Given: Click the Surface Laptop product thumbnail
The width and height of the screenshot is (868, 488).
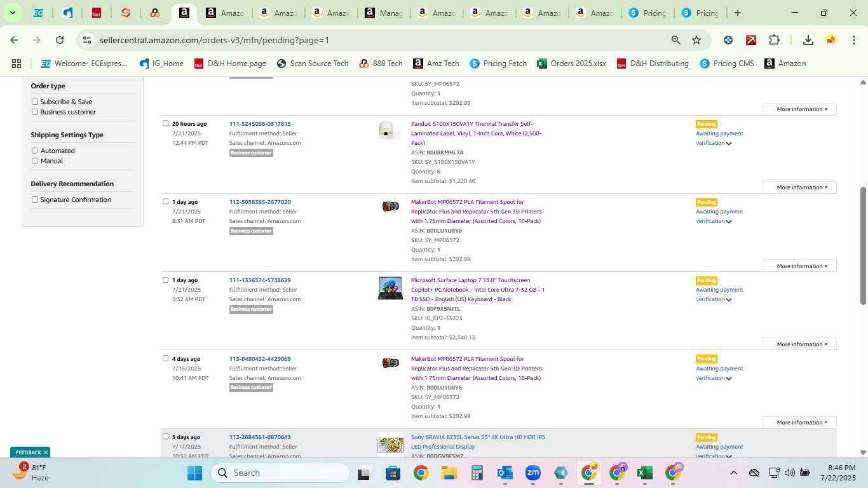Looking at the screenshot, I should (x=390, y=288).
